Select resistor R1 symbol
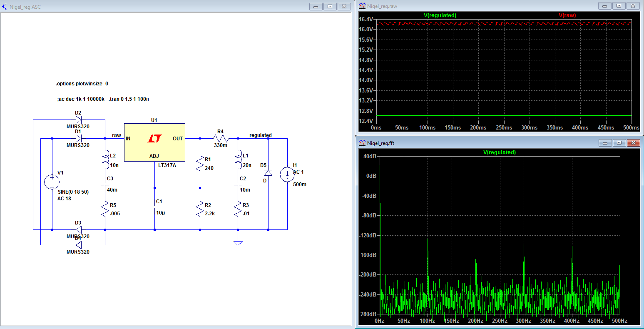 point(200,164)
